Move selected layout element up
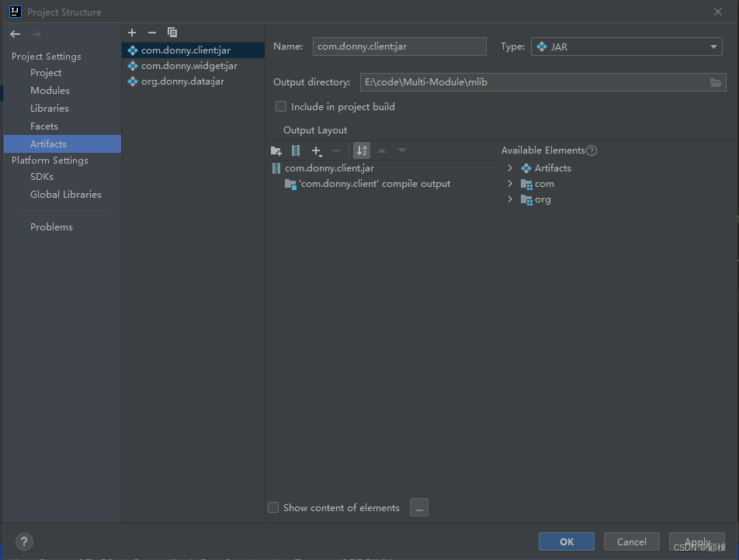Viewport: 739px width, 560px height. pyautogui.click(x=382, y=150)
